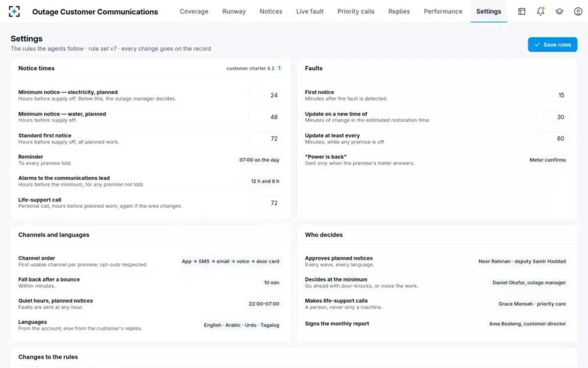Change approver Noor Rahman value

522,262
